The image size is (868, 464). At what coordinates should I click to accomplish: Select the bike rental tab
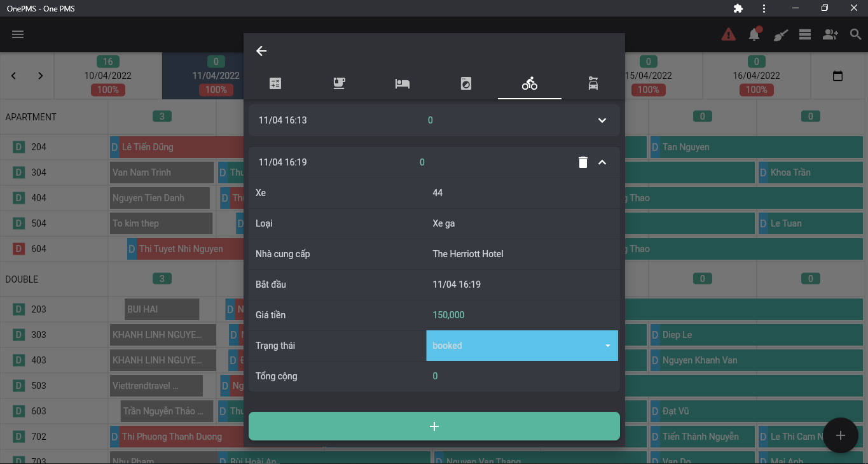coord(530,83)
